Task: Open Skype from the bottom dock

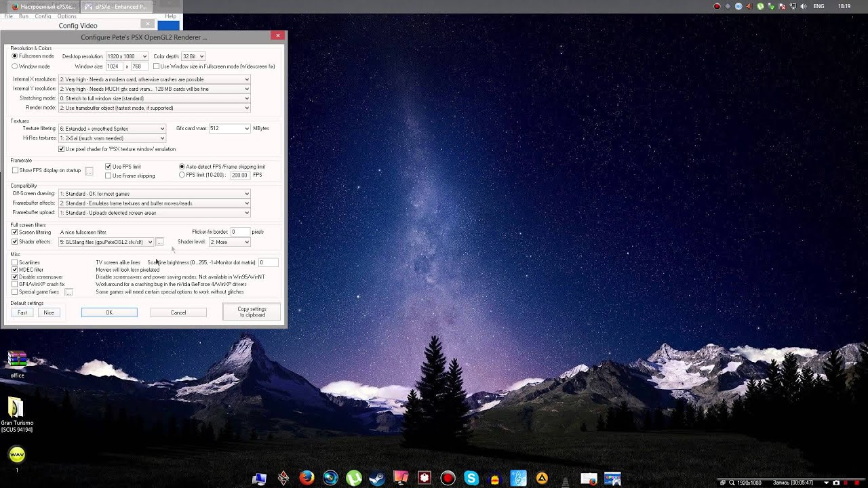Action: pos(471,478)
